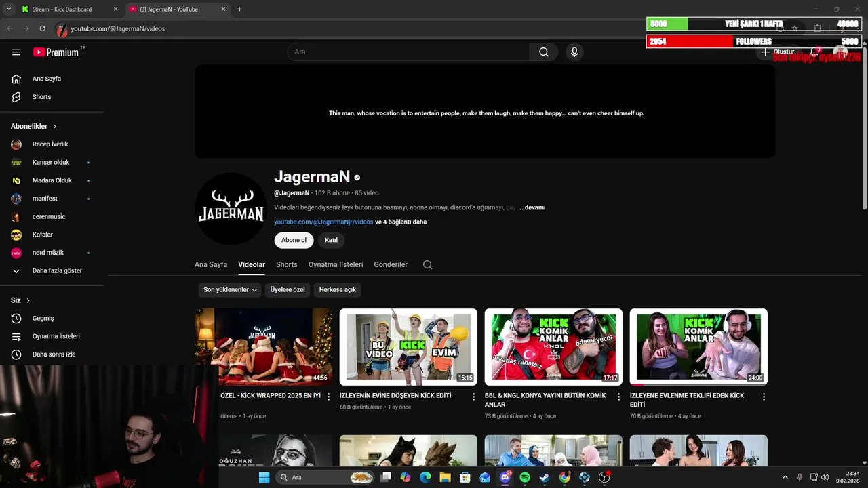Click the Katıl join button
Viewport: 868px width, 488px height.
pyautogui.click(x=331, y=240)
